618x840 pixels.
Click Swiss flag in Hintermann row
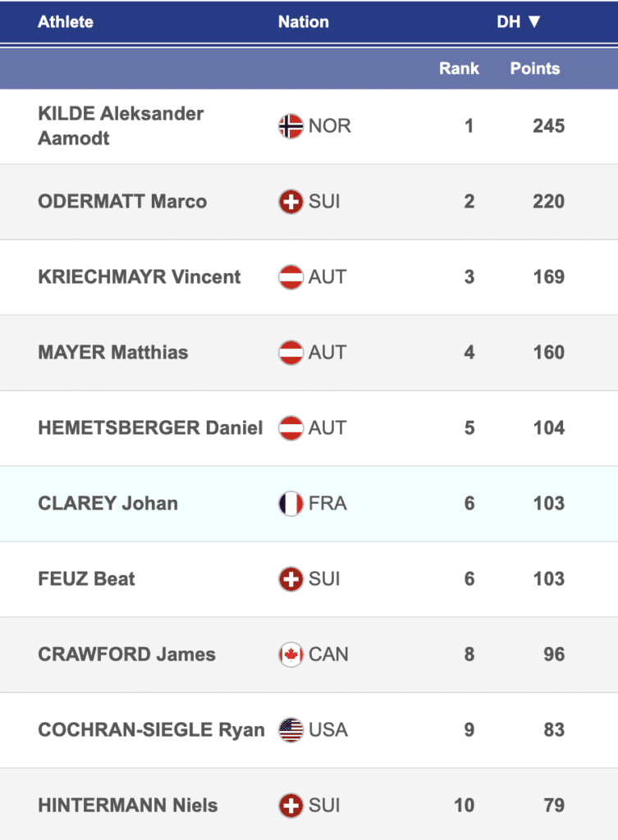[291, 806]
